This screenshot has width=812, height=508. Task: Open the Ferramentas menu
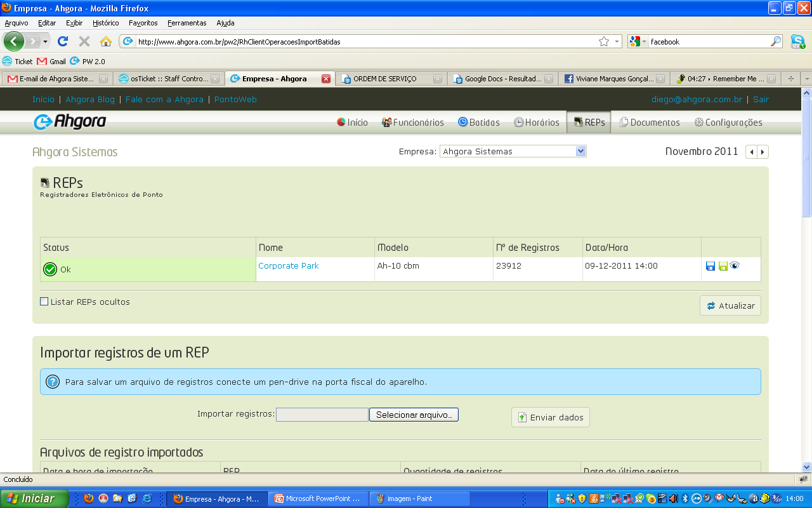pos(187,23)
